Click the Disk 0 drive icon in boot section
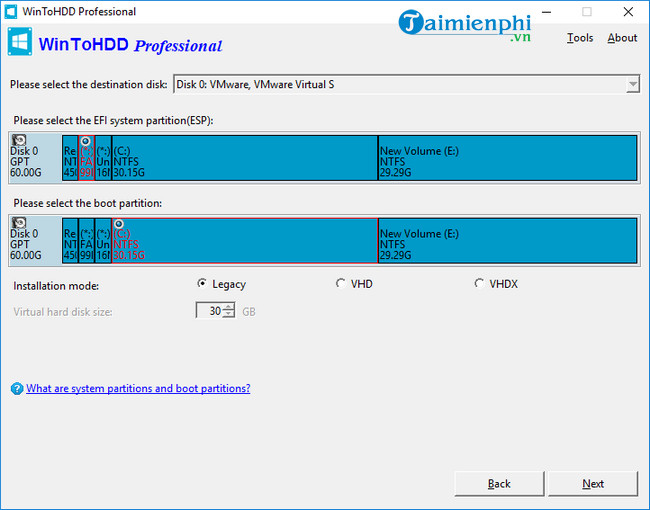 (x=19, y=223)
